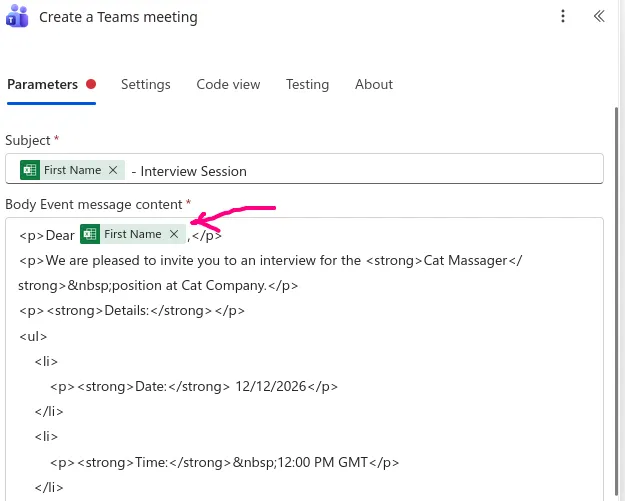Select the First Name label in Body content
The height and width of the screenshot is (501, 625).
click(x=132, y=234)
